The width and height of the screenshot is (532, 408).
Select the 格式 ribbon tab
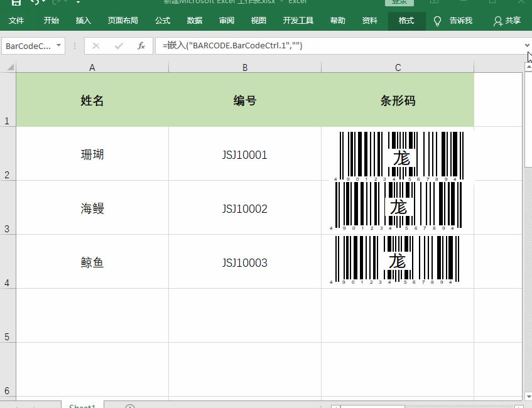[x=406, y=20]
